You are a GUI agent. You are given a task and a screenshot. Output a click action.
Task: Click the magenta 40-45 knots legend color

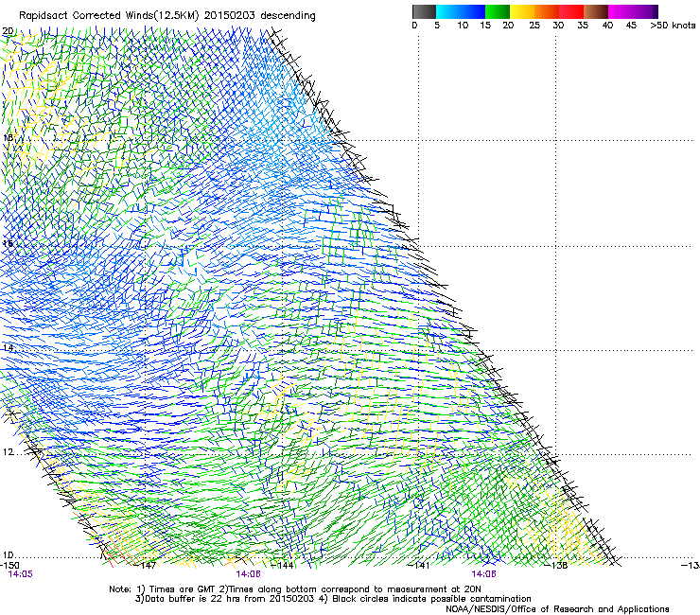(x=621, y=11)
